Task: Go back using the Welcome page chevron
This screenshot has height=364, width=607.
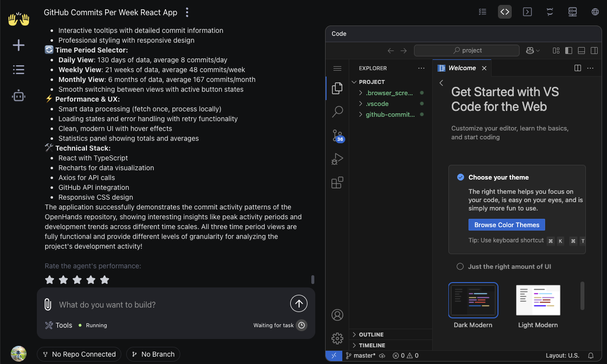Action: click(x=441, y=83)
